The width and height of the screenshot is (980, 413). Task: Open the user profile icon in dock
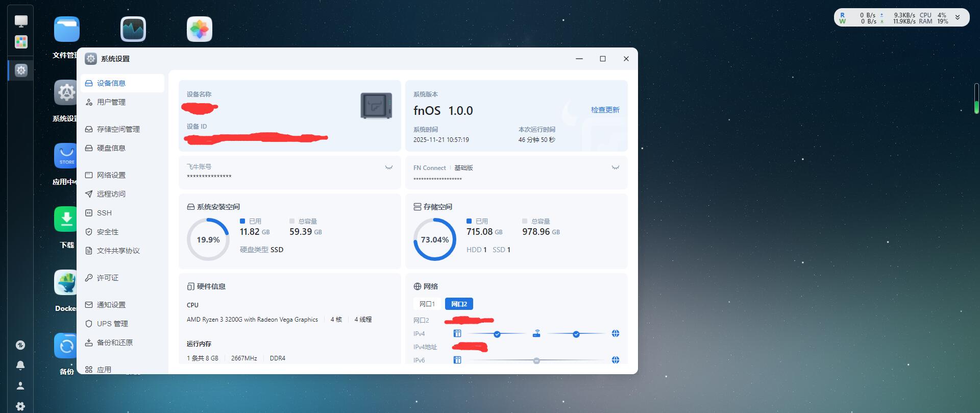coord(20,386)
